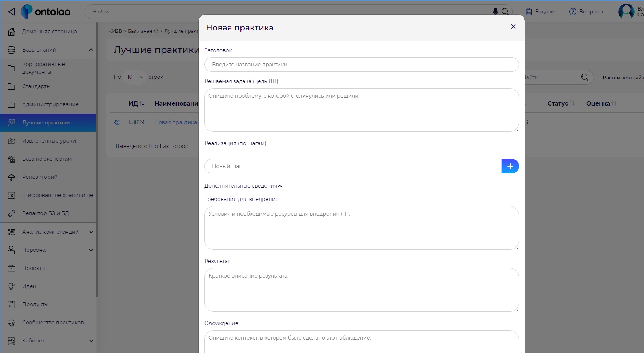Image resolution: width=644 pixels, height=353 pixels.
Task: Open the Задачи tasks icon
Action: pyautogui.click(x=529, y=12)
